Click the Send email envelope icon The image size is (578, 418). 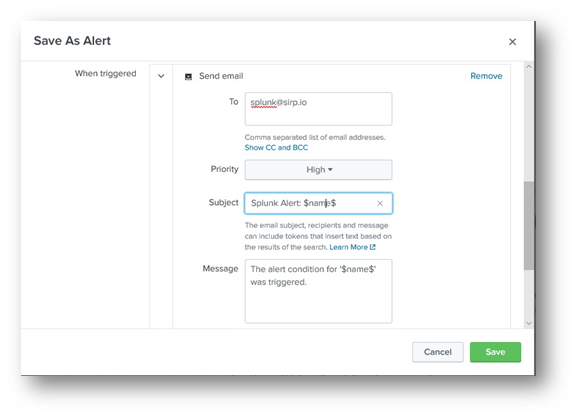(x=188, y=77)
